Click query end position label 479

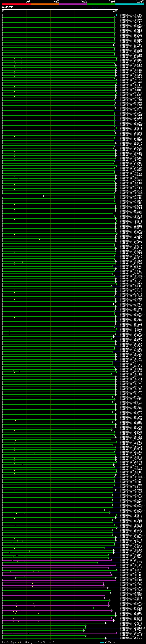pyautogui.click(x=115, y=11)
